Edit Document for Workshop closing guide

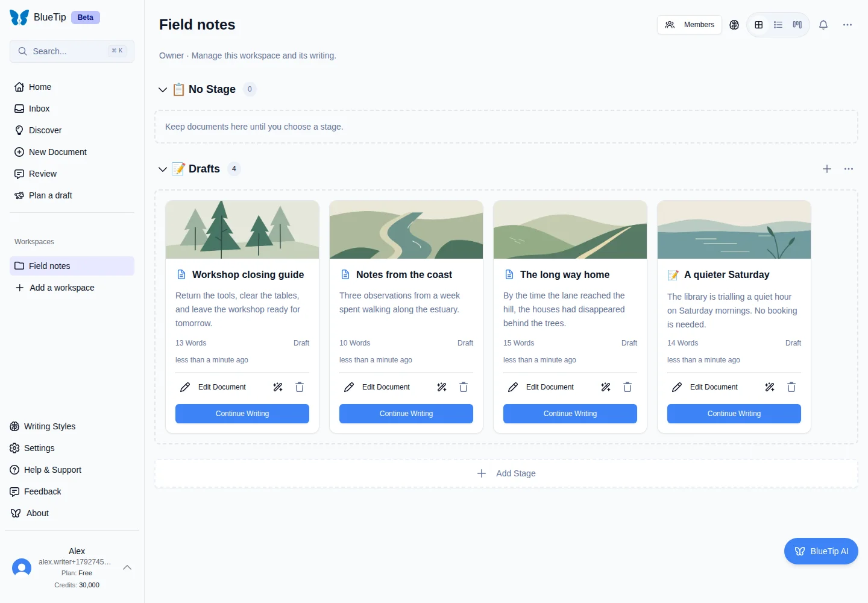213,387
